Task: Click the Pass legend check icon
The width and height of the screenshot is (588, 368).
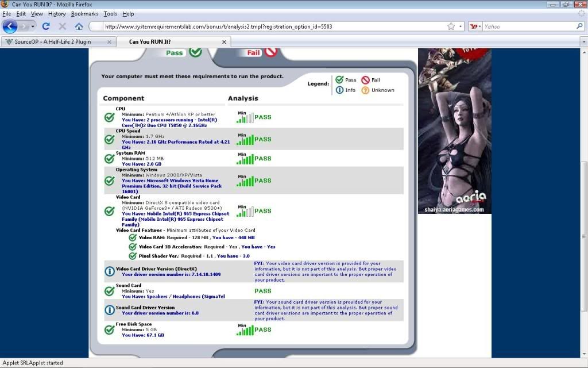Action: (x=339, y=79)
